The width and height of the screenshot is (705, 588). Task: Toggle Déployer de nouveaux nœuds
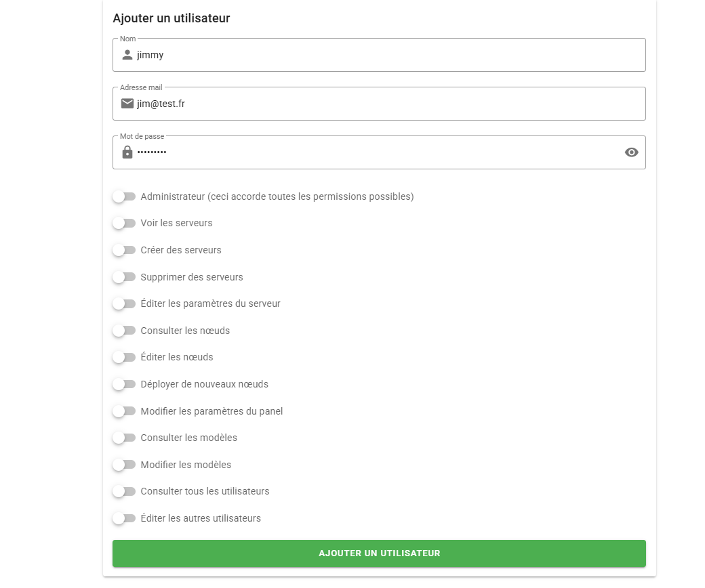coord(124,384)
